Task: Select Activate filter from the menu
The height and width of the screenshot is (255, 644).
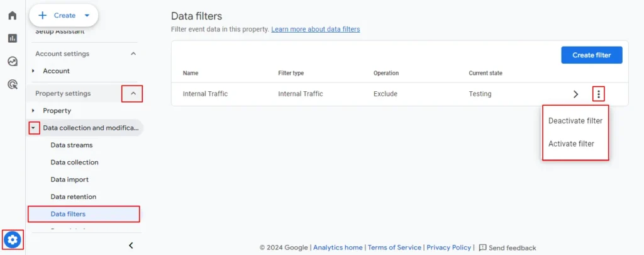Action: [571, 144]
